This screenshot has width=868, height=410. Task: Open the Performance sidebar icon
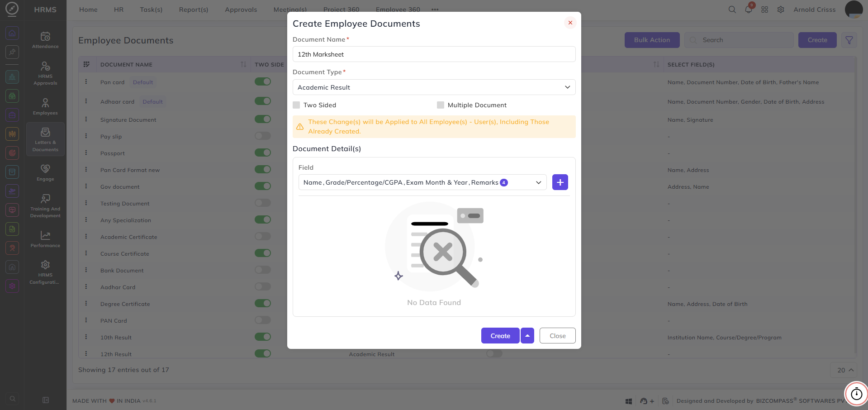[45, 235]
